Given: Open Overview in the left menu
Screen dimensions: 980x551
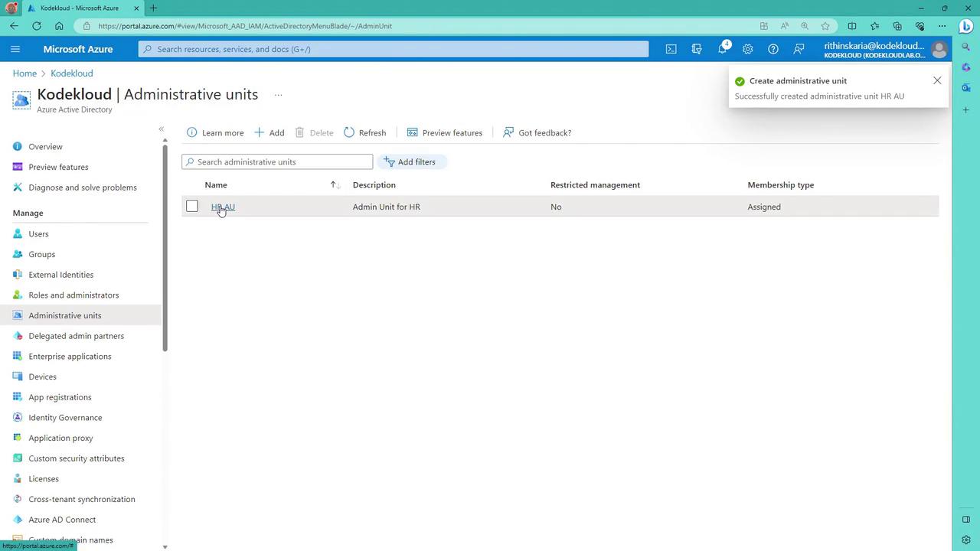Looking at the screenshot, I should point(45,146).
